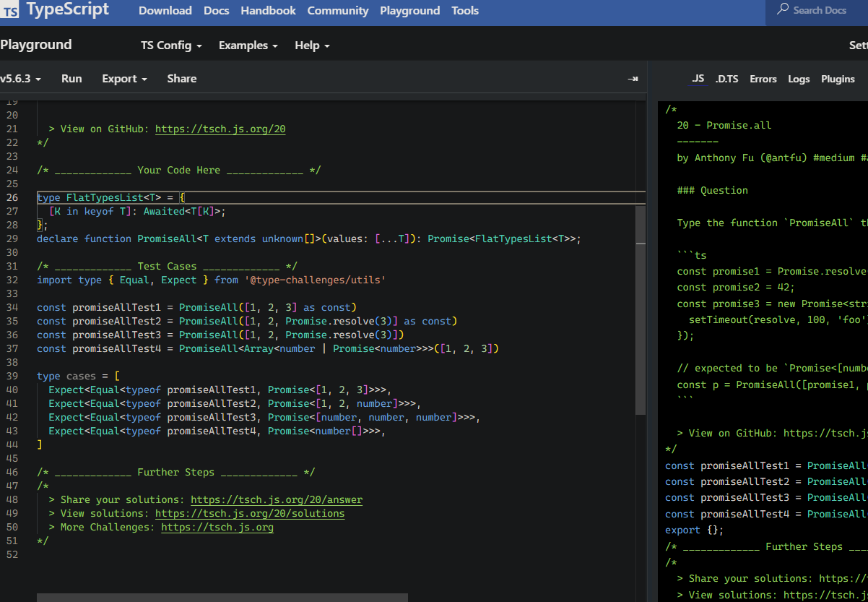Screen dimensions: 868x602
Task: Open the tsch.js.org/20/solutions link
Action: (x=250, y=514)
